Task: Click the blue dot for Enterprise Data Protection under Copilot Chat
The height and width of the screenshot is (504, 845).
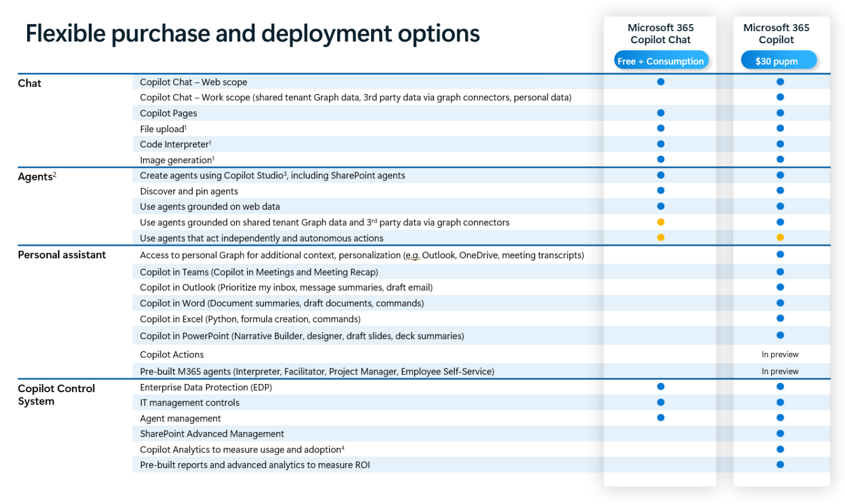Action: [x=660, y=387]
